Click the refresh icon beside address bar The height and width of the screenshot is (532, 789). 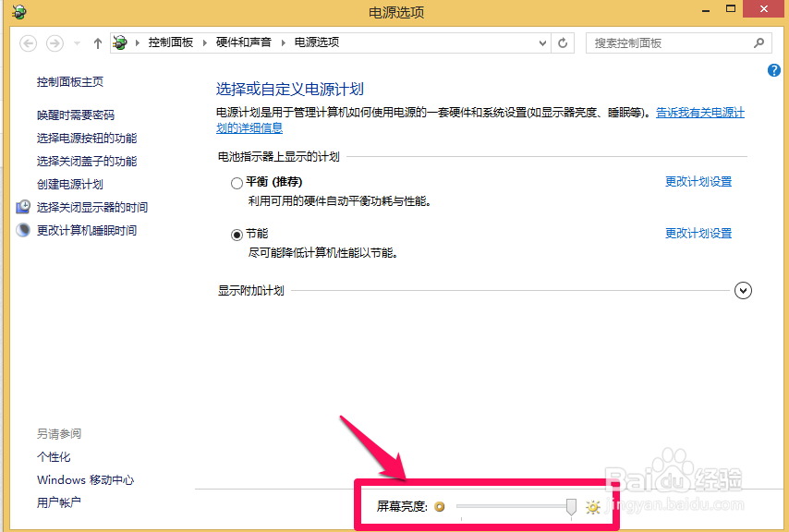click(x=563, y=42)
